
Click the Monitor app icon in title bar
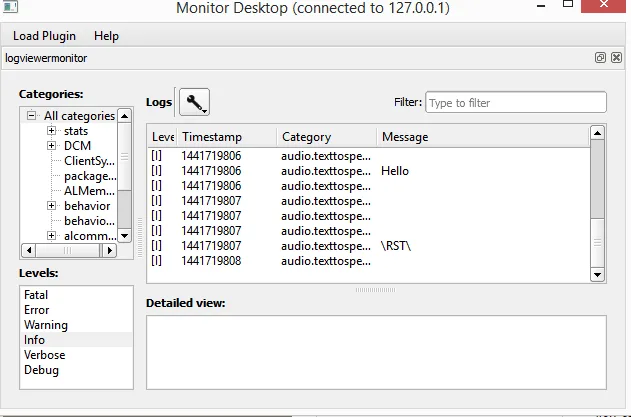(x=10, y=6)
